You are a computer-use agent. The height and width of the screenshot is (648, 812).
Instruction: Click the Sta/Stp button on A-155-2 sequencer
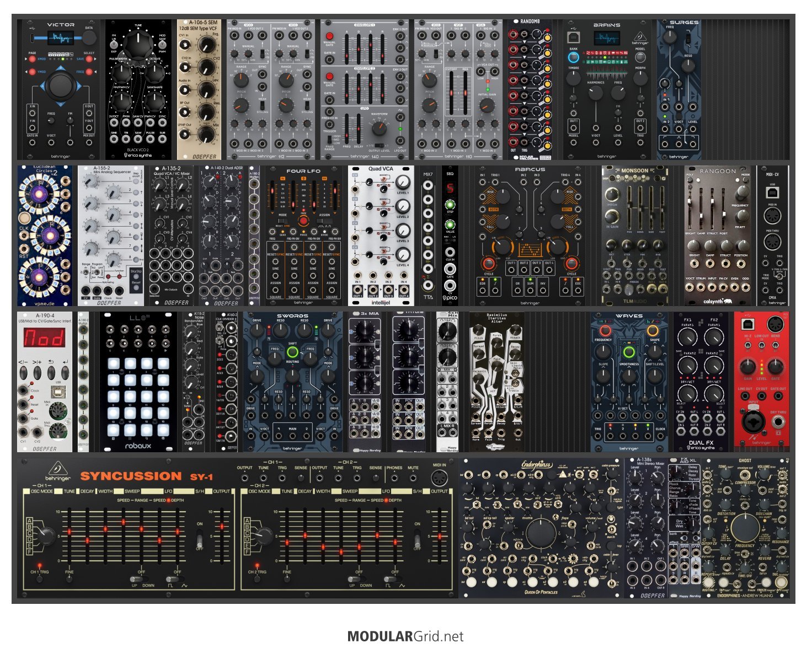click(x=136, y=277)
